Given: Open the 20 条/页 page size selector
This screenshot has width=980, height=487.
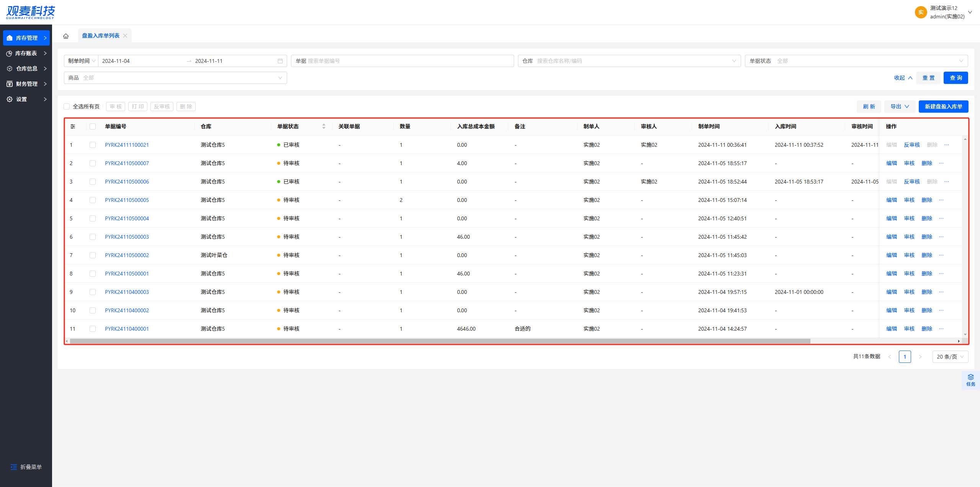Looking at the screenshot, I should (950, 357).
